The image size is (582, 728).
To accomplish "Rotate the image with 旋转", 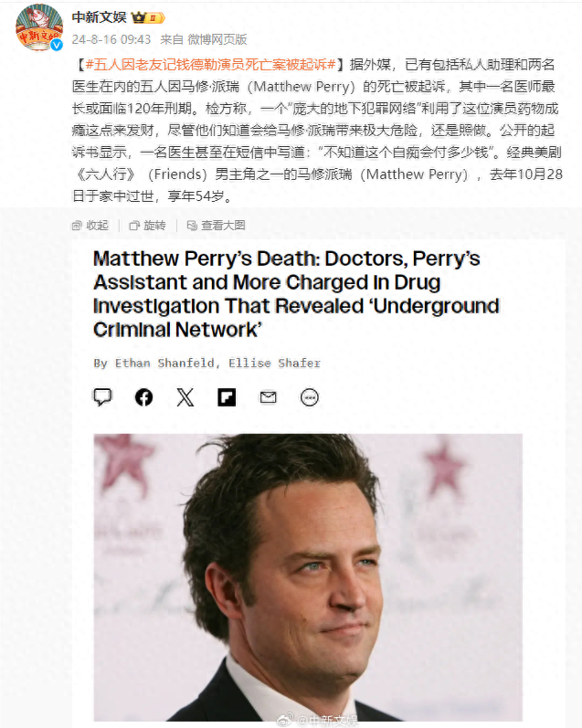I will click(x=148, y=226).
